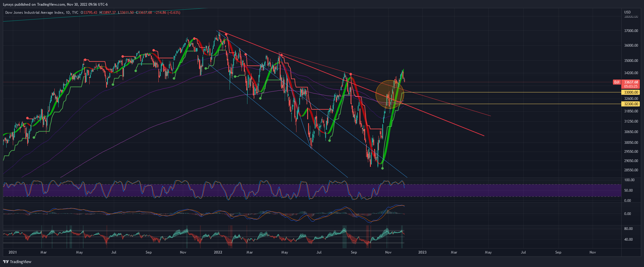Click the 2023 label on time axis

point(422,252)
